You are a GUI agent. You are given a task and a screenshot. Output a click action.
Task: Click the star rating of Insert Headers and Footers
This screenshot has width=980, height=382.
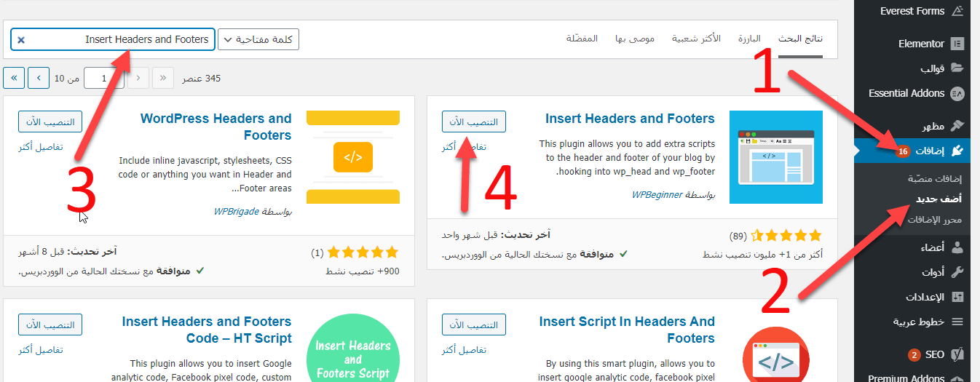786,236
